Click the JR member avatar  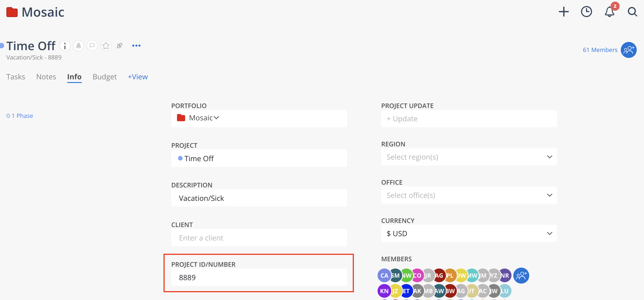[x=428, y=275]
